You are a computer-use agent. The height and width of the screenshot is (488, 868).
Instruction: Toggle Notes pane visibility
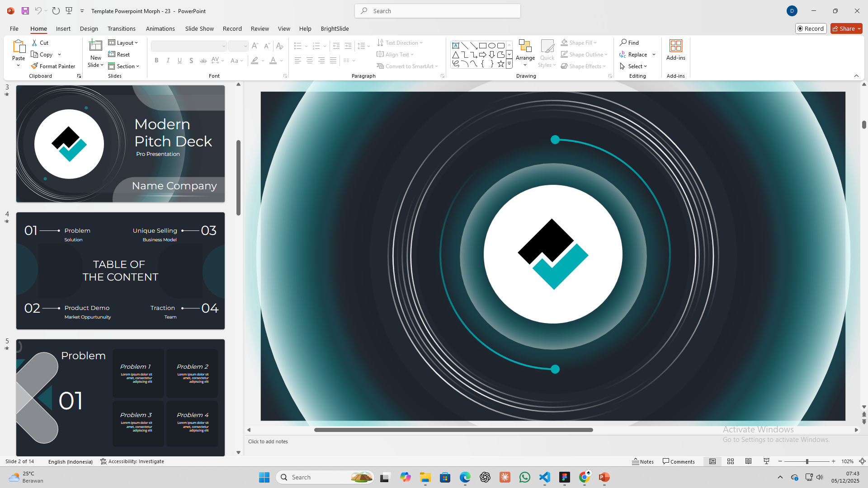[x=642, y=461]
